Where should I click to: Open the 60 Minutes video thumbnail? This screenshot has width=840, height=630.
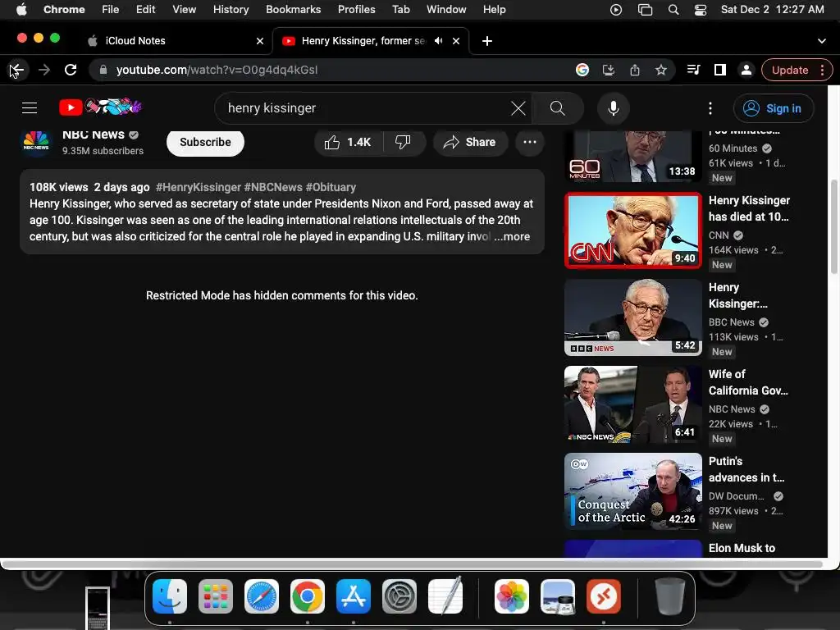click(x=633, y=157)
